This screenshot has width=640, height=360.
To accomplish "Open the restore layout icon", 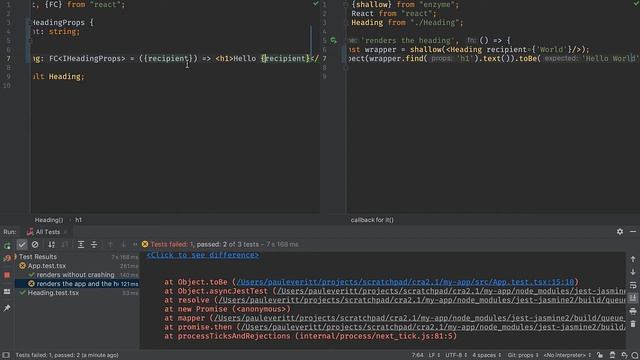I will pyautogui.click(x=7, y=292).
